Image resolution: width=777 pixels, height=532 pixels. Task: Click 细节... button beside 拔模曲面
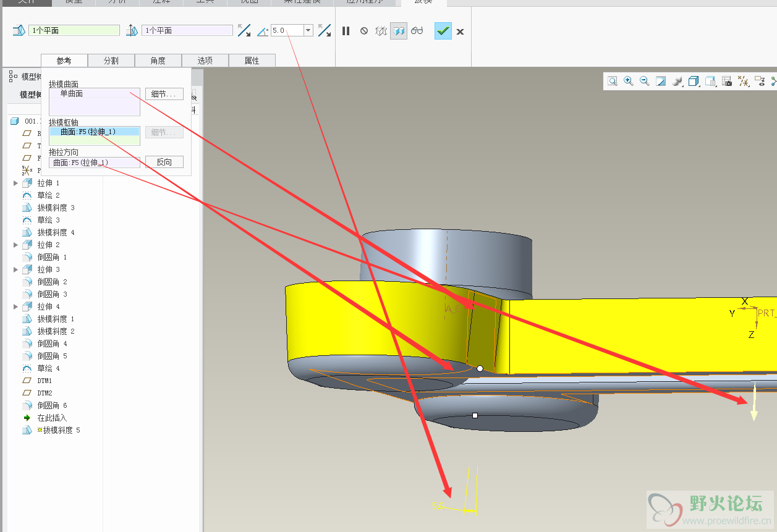[164, 94]
